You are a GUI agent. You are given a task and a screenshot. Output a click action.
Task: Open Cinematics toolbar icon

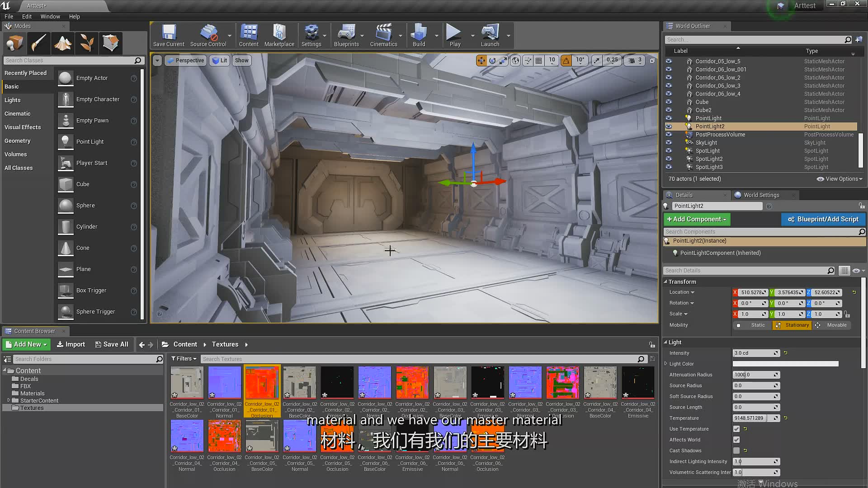point(383,36)
